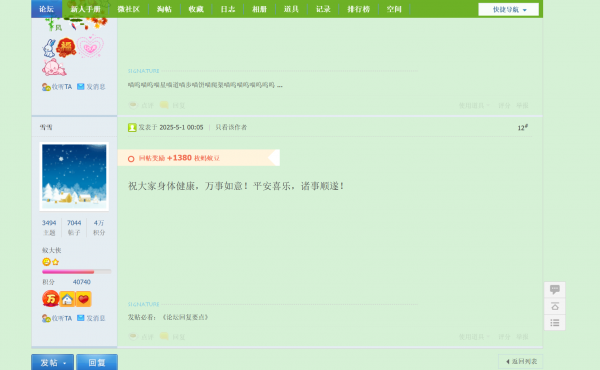The width and height of the screenshot is (600, 370).
Task: Click the house medal badge
Action: tap(67, 299)
